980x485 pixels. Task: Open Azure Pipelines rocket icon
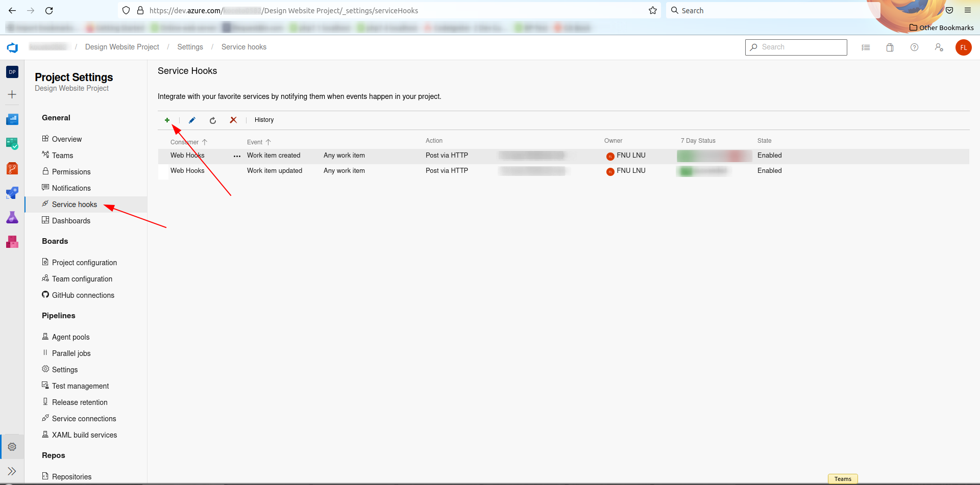(12, 193)
